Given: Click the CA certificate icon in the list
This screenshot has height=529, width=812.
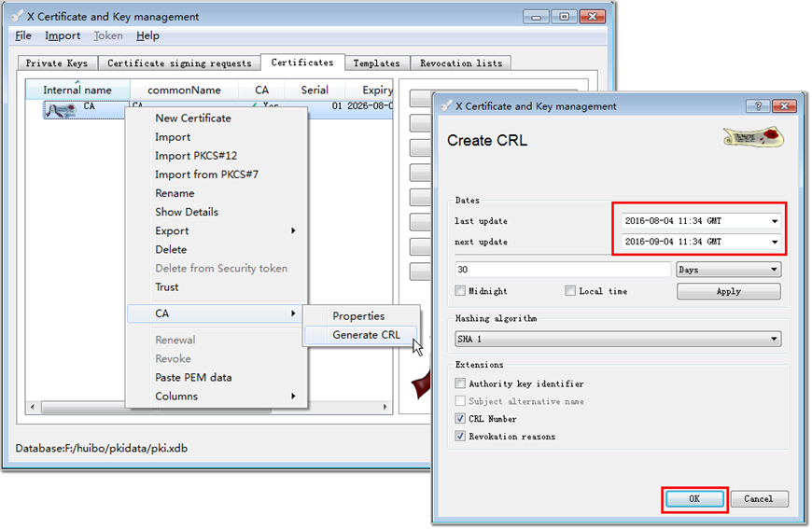Looking at the screenshot, I should click(61, 110).
